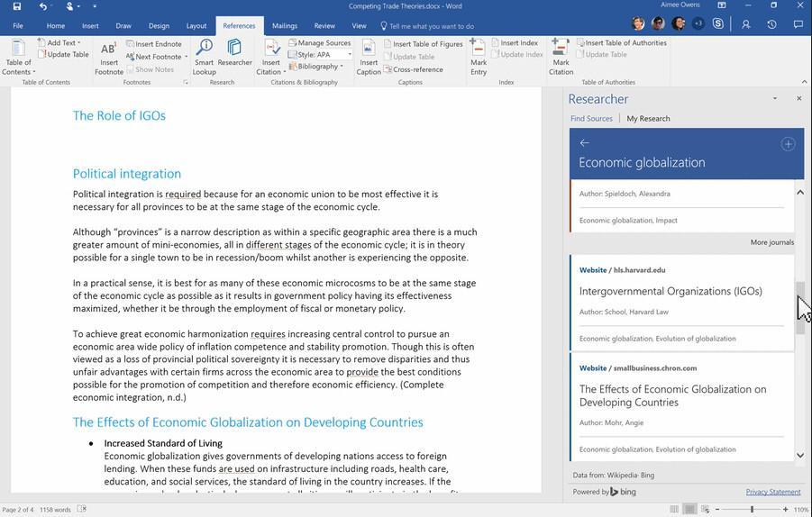Adjust the zoom slider in status bar
812x517 pixels.
pos(752,510)
